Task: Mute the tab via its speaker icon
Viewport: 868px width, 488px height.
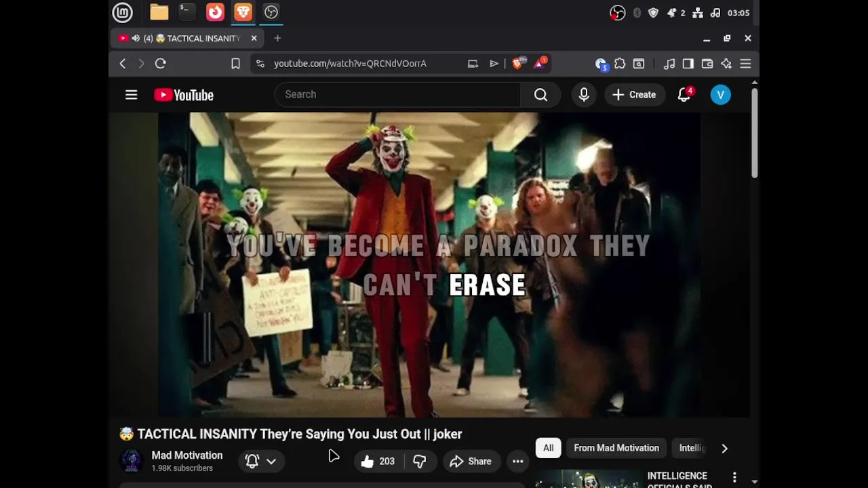Action: 136,39
